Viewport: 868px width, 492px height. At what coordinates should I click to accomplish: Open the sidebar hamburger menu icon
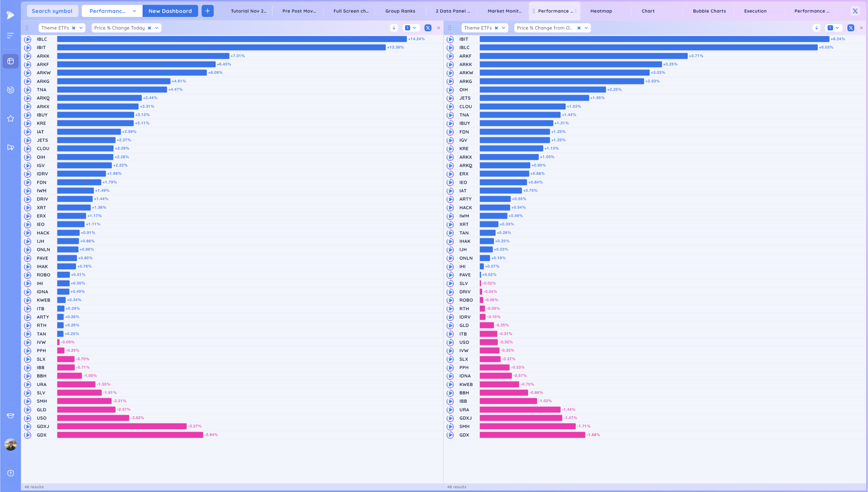10,35
